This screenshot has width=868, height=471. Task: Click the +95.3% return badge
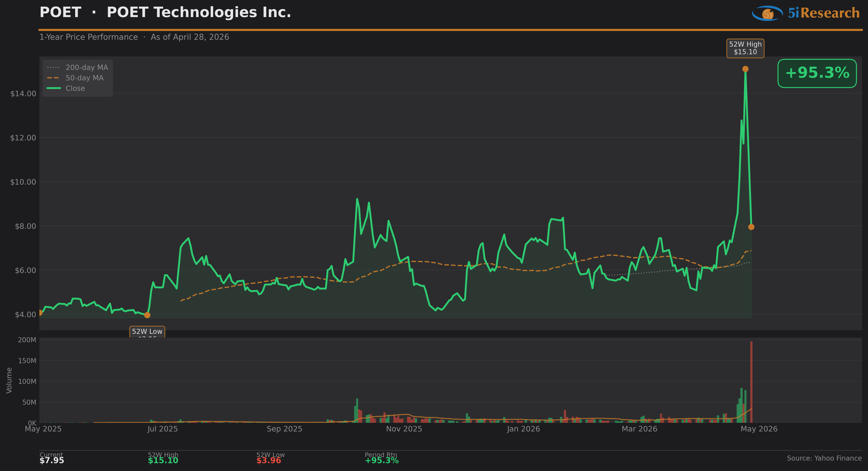[817, 73]
